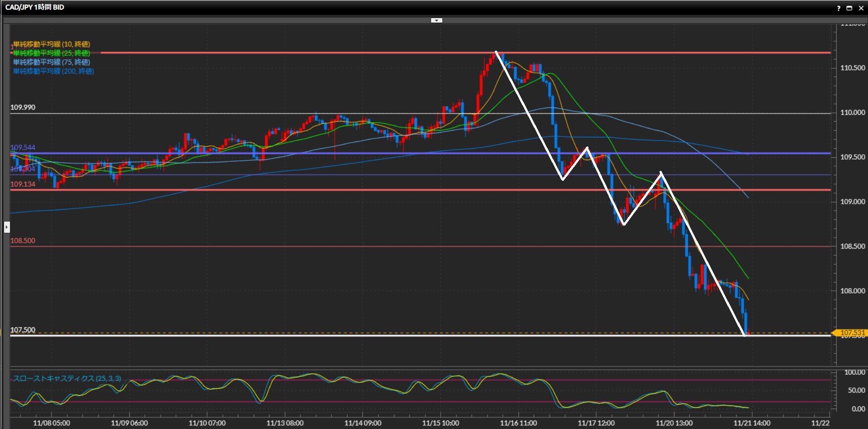Screen dimensions: 868x429
Task: Select the 75-period simple moving average label
Action: [51, 62]
